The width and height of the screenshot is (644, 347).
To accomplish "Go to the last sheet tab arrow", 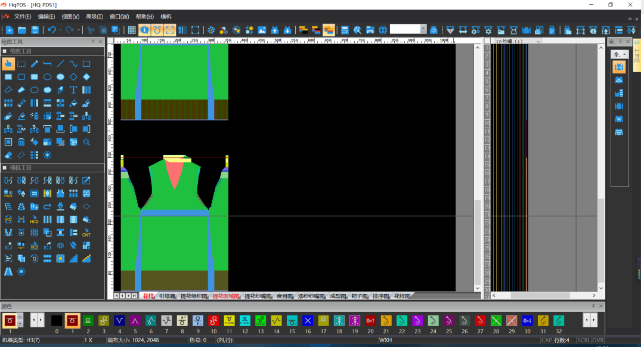I will point(134,296).
